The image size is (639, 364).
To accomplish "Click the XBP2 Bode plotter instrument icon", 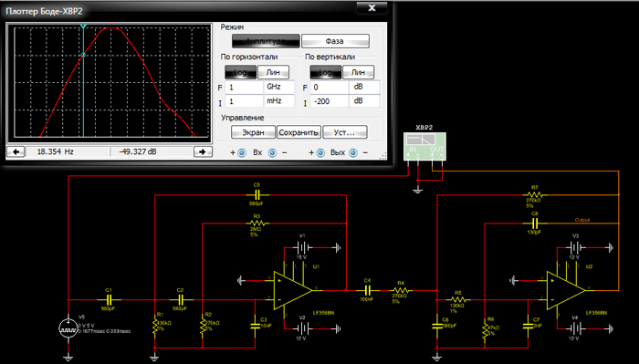I will pyautogui.click(x=424, y=146).
